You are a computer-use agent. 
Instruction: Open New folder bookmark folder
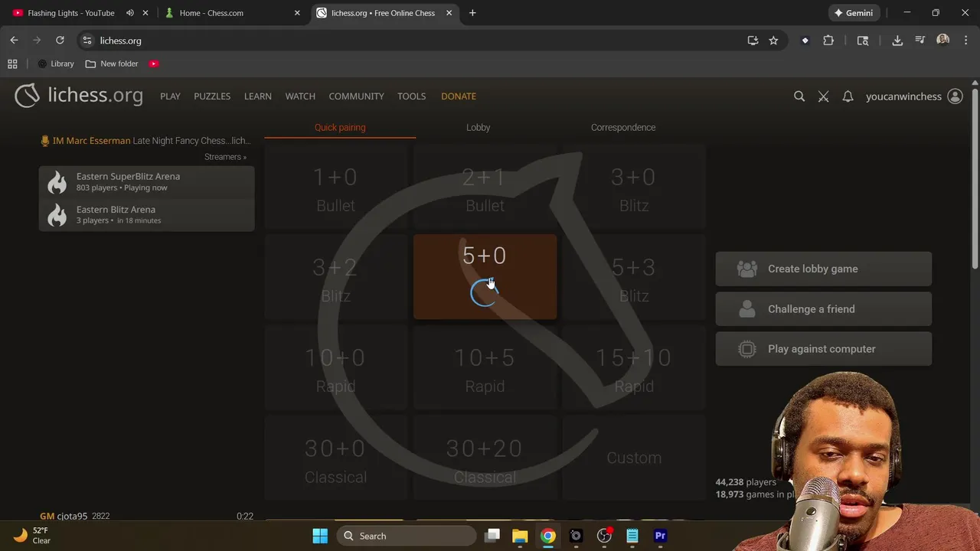[112, 64]
